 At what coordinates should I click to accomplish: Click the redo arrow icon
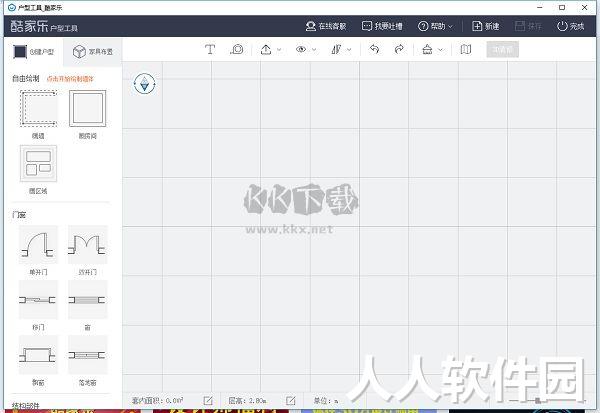(x=399, y=49)
